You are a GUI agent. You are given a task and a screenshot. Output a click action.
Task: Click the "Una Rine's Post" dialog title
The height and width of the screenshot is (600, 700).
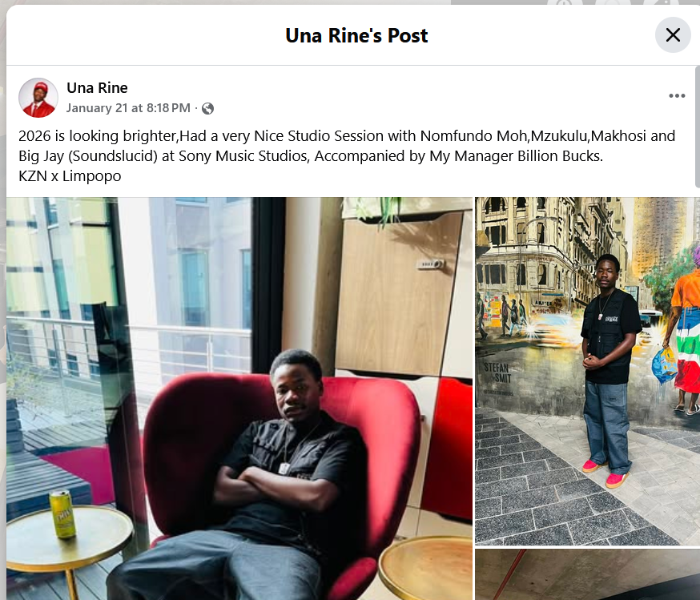(x=356, y=36)
